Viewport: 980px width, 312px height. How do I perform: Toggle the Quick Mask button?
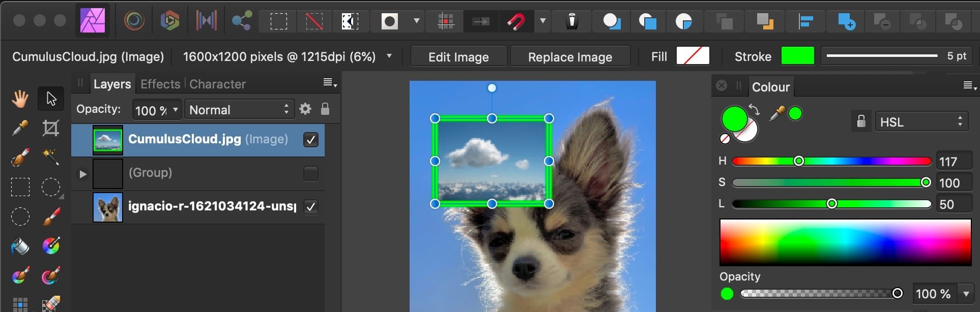point(390,21)
